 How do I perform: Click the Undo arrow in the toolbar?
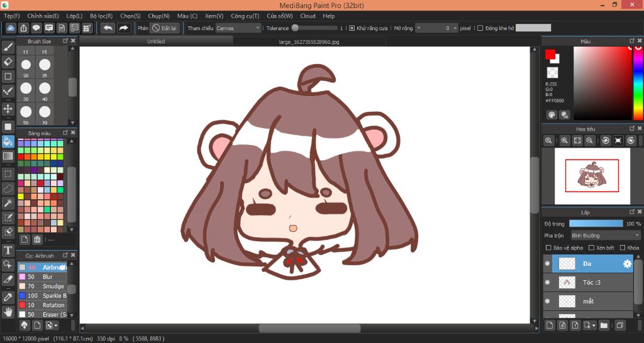pyautogui.click(x=108, y=28)
